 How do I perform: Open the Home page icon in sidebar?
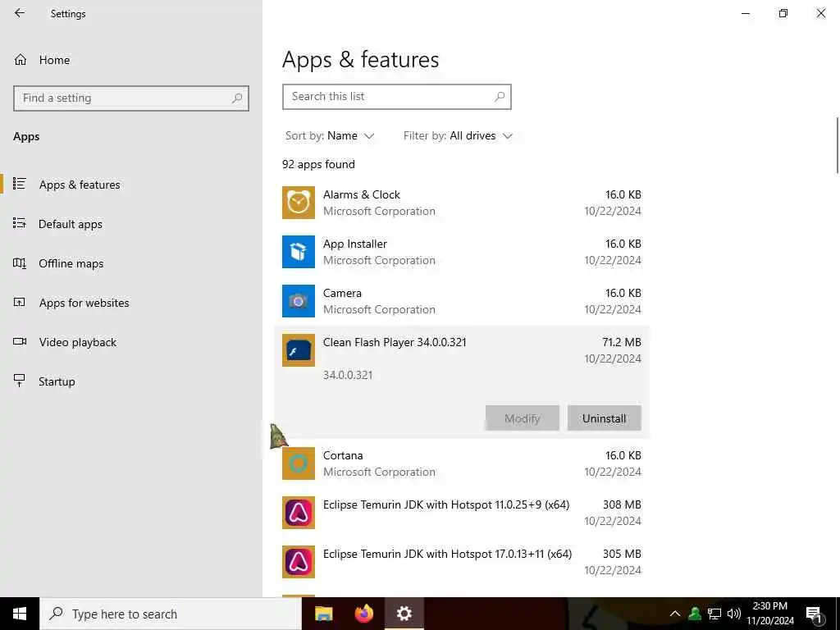click(21, 59)
